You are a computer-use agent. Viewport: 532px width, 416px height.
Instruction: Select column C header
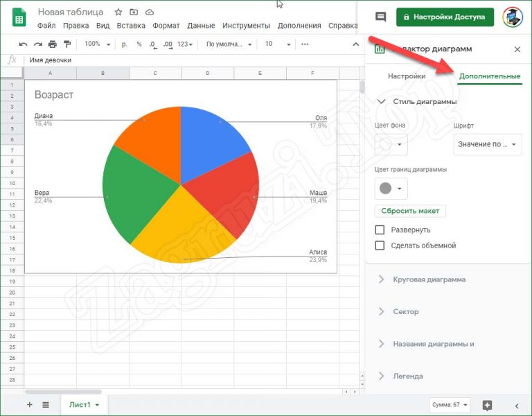point(155,73)
